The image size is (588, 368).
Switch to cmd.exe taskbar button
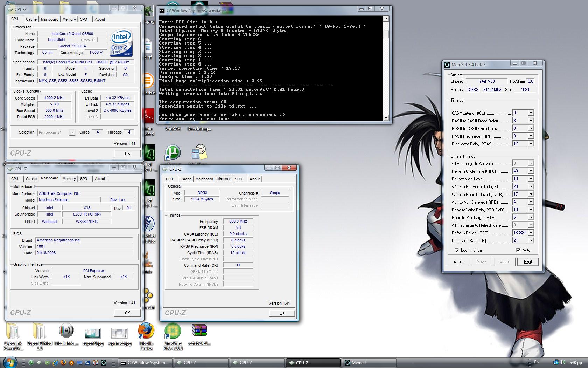pos(145,363)
